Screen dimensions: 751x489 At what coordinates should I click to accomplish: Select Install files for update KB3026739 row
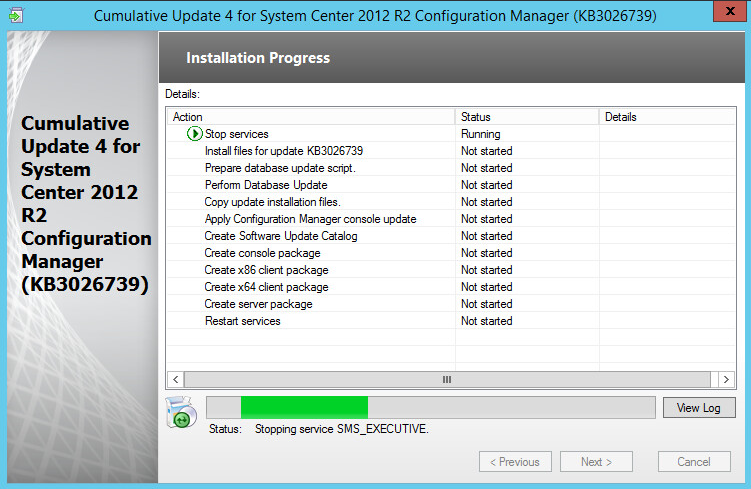coord(283,151)
